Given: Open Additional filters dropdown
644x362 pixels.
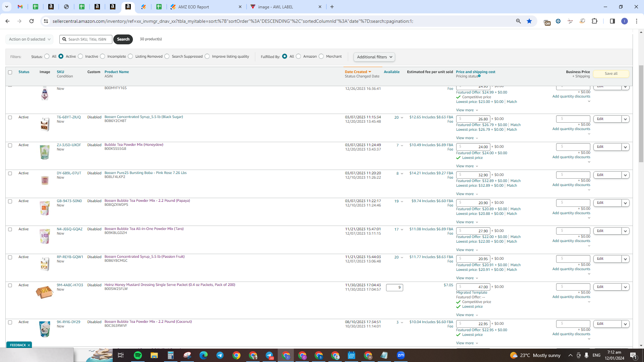Looking at the screenshot, I should [374, 57].
